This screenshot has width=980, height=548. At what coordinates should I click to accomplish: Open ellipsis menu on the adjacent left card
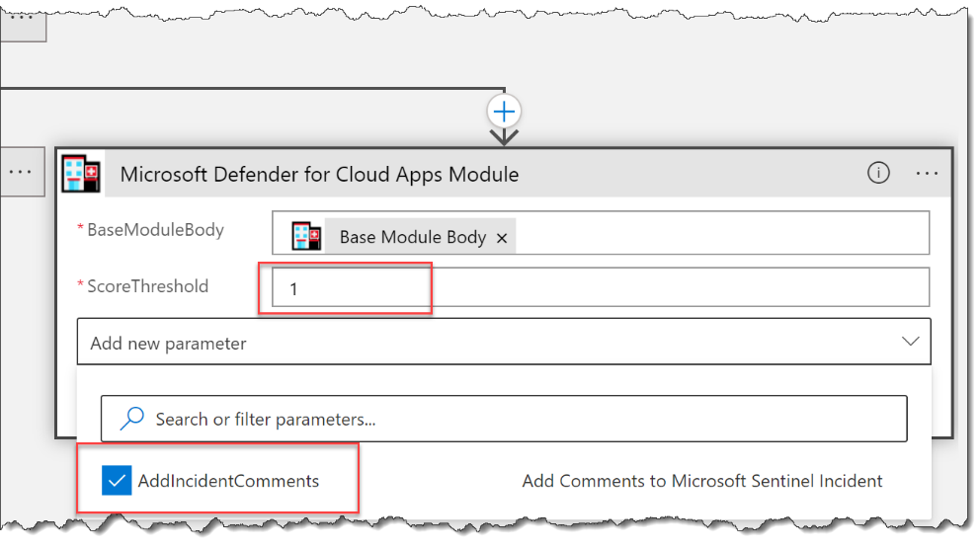[21, 172]
